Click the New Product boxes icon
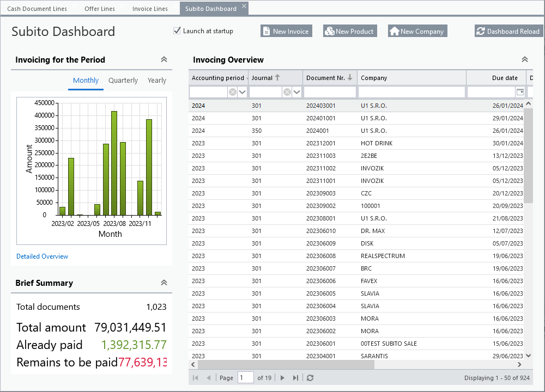This screenshot has height=392, width=545. coord(330,31)
